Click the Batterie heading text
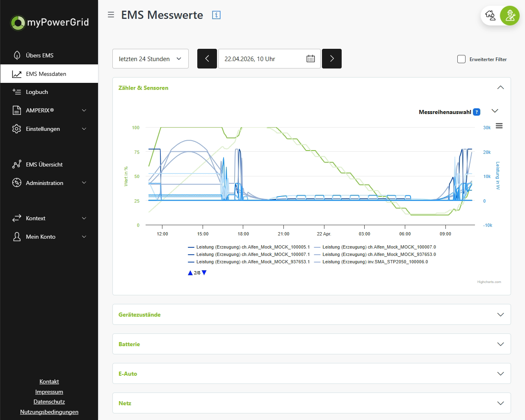525x420 pixels. pyautogui.click(x=129, y=344)
